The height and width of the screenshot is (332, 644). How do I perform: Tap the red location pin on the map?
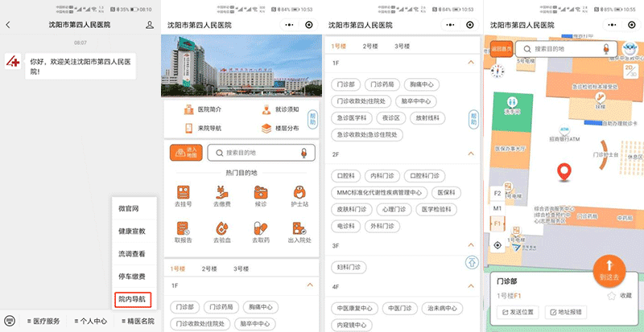tap(564, 172)
